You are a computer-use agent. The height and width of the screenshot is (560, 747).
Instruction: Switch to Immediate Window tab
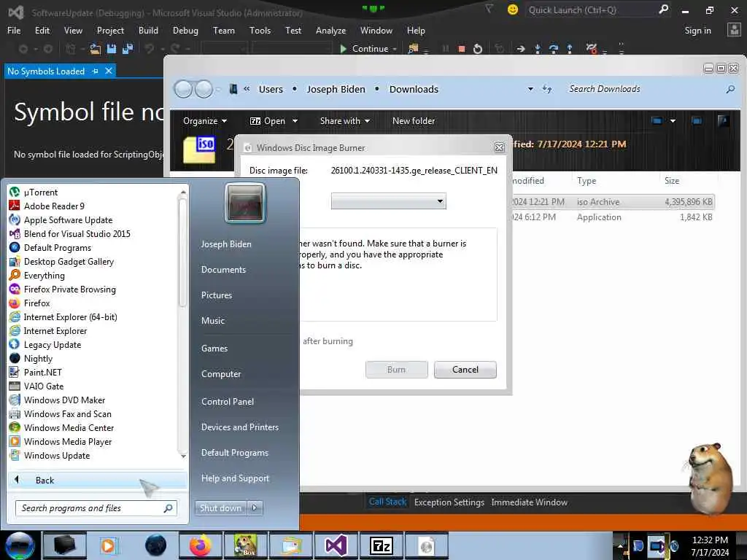(x=530, y=502)
